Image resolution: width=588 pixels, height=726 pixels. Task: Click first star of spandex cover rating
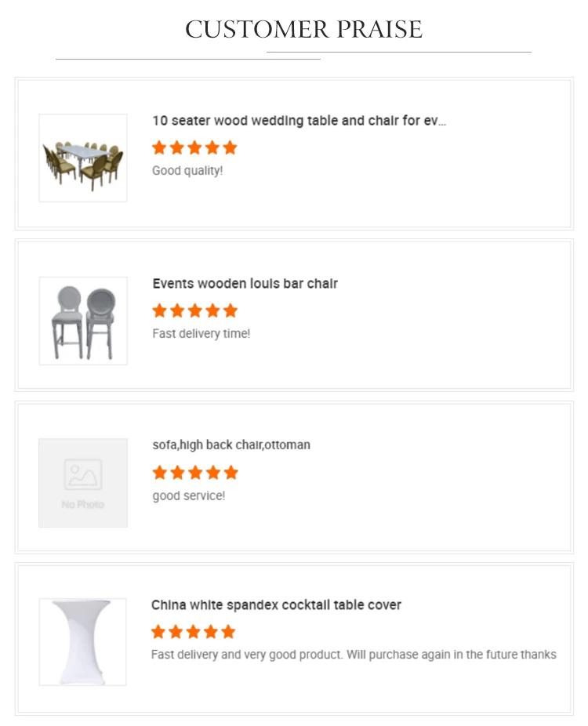158,632
